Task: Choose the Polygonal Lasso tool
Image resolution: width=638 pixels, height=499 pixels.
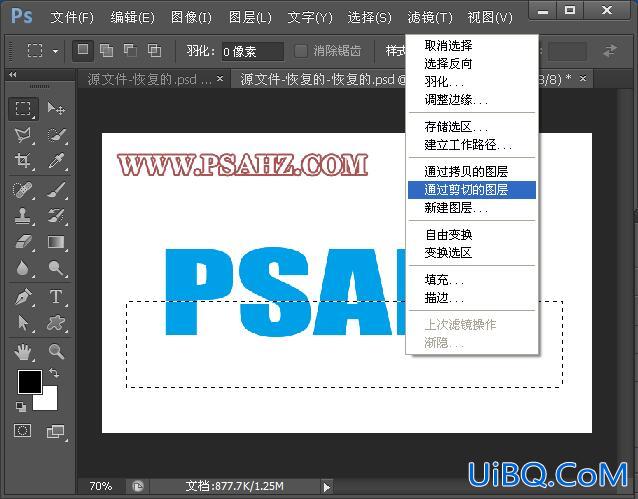Action: pyautogui.click(x=23, y=135)
